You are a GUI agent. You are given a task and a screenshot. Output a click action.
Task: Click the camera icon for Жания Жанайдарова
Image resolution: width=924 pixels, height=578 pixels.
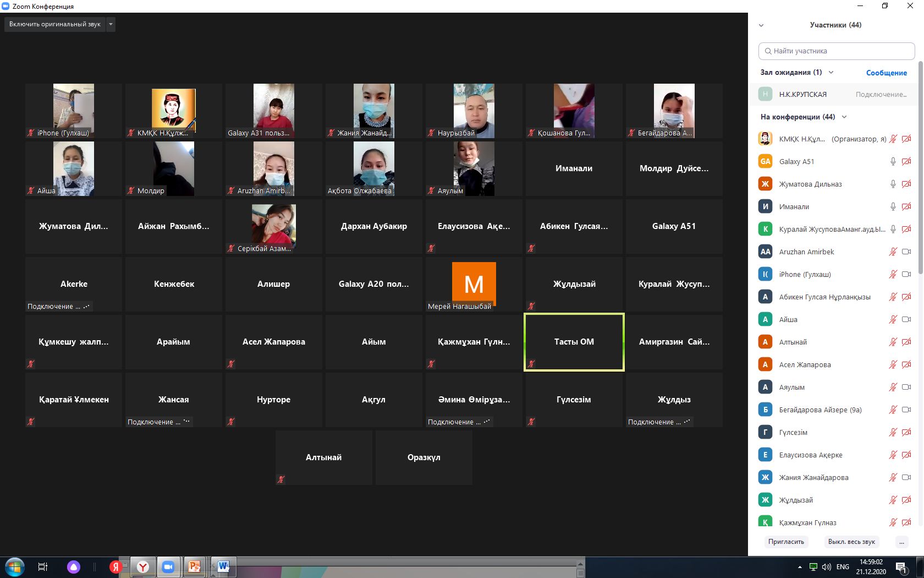tap(906, 477)
